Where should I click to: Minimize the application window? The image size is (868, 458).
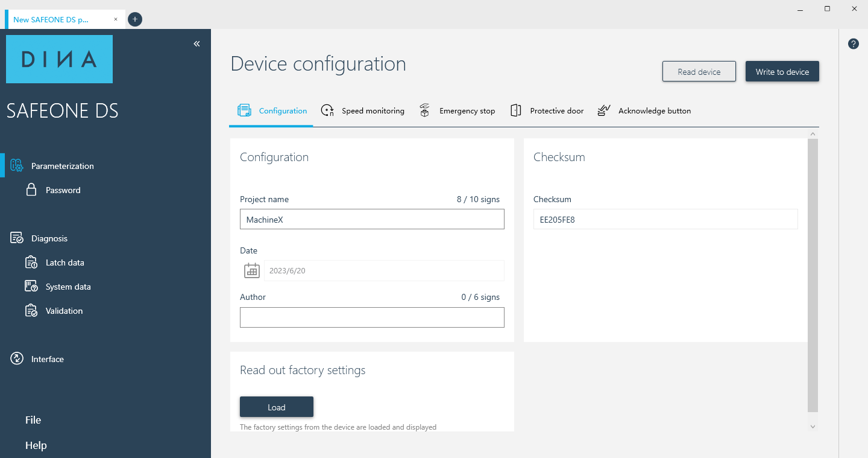800,8
